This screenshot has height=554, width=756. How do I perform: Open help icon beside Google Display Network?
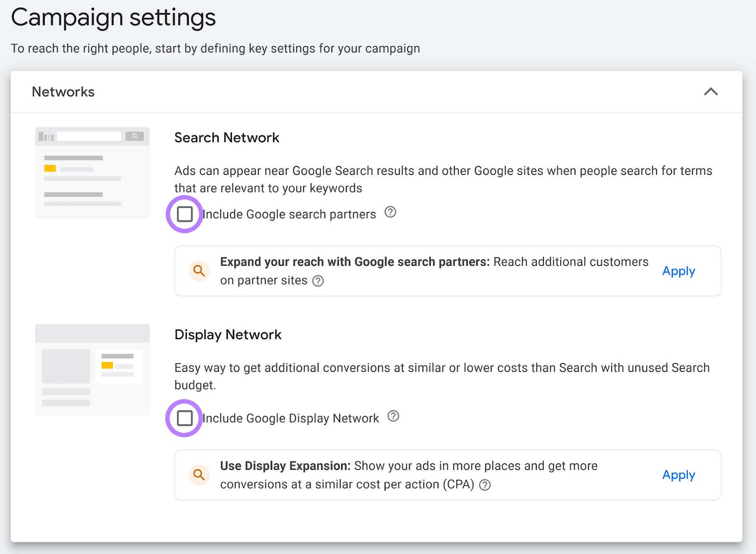(393, 416)
